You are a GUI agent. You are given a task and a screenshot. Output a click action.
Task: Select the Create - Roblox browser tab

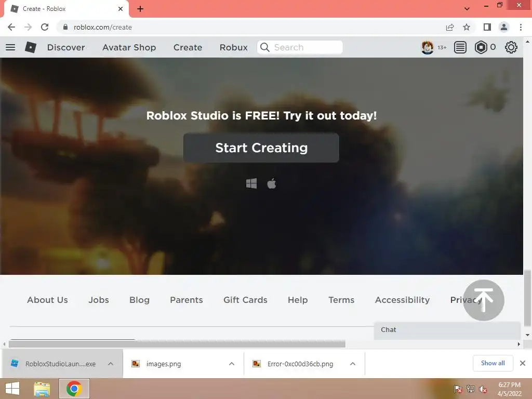(66, 9)
